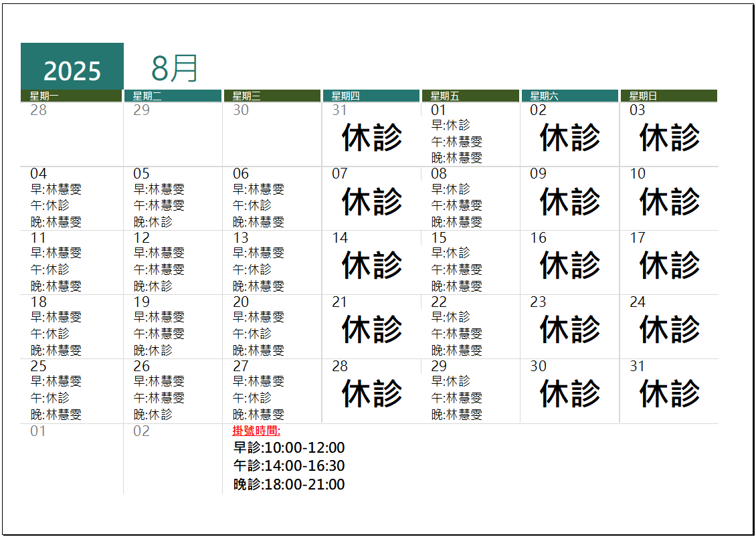Screen dimensions: 756x537
Task: Select 晚:林慧雯 in the date 29 cell
Action: (x=456, y=414)
